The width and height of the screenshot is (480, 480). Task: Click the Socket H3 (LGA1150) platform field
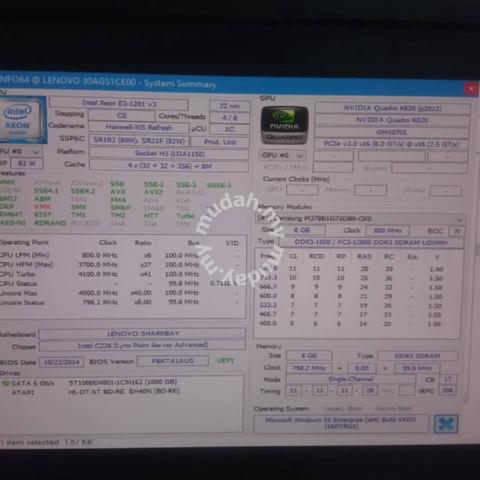click(169, 154)
